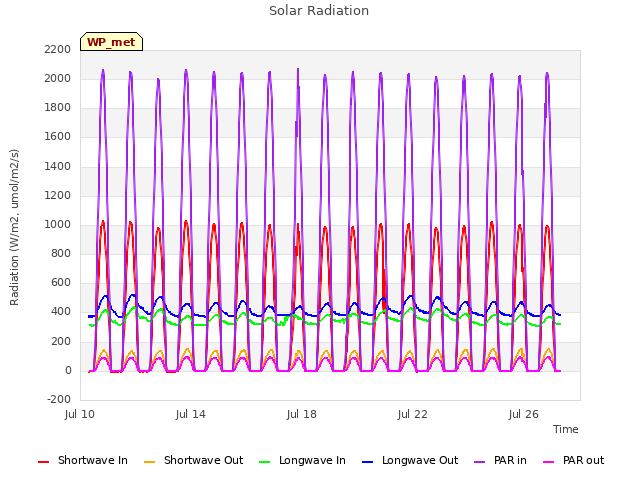Click the 200 y-axis tick label

61,341
